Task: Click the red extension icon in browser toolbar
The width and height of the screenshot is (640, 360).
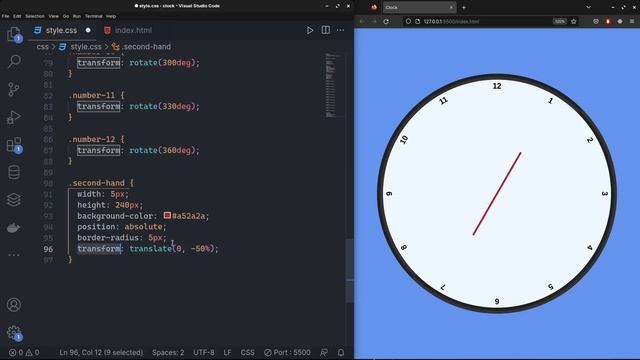Action: click(x=608, y=21)
